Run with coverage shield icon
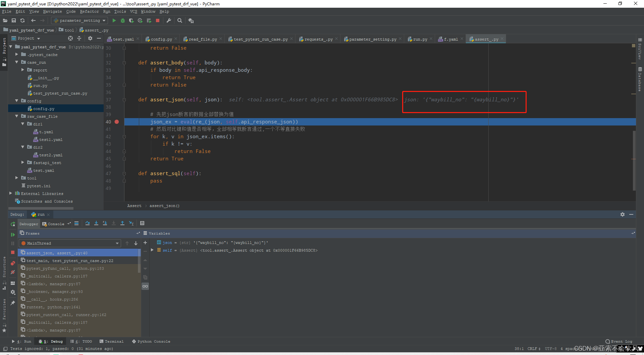The height and width of the screenshot is (355, 644). click(131, 20)
